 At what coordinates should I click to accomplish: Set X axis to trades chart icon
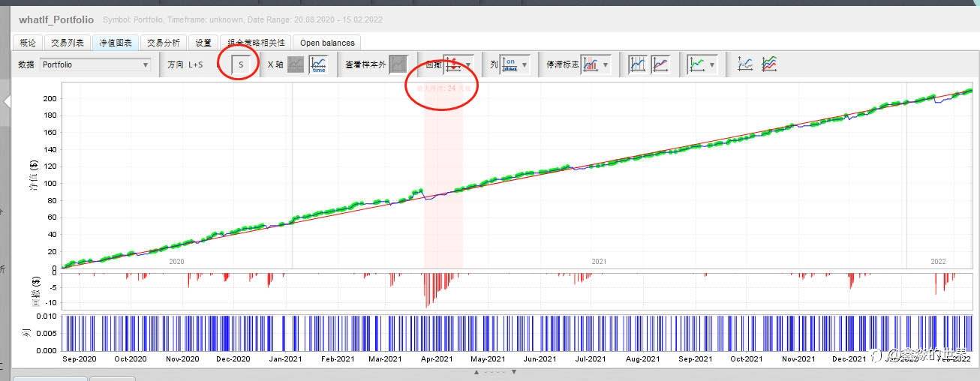[x=296, y=64]
